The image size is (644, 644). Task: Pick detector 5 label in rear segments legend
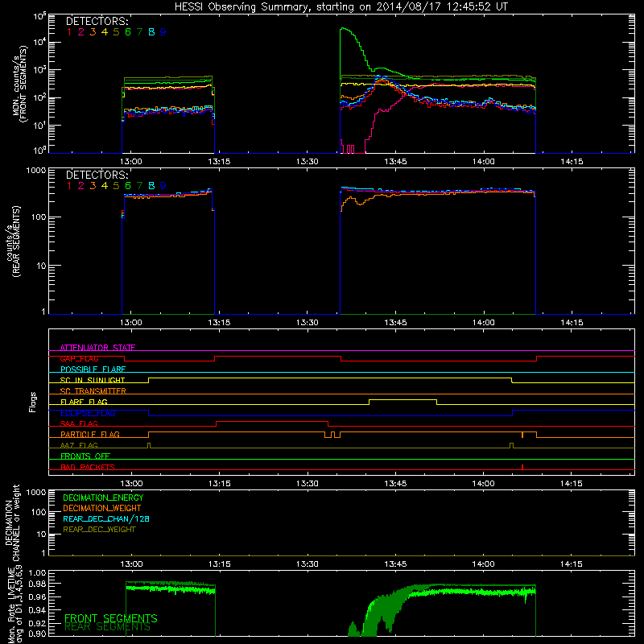pyautogui.click(x=116, y=186)
